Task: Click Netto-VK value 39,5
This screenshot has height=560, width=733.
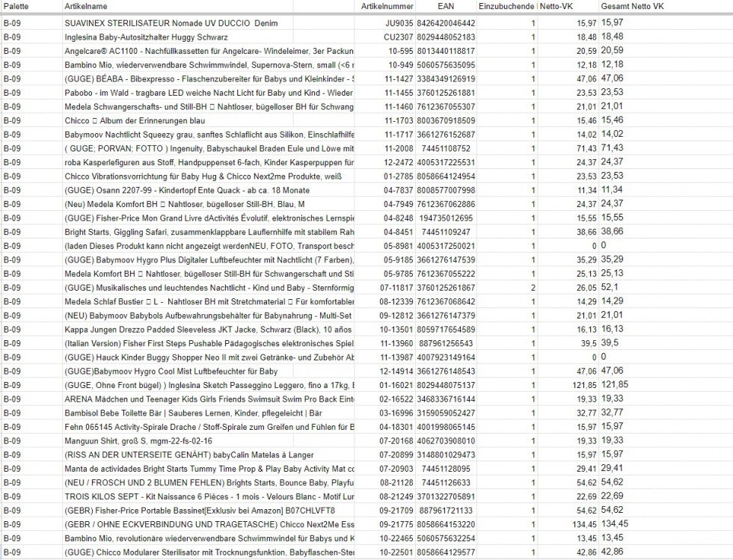Action: pyautogui.click(x=589, y=344)
